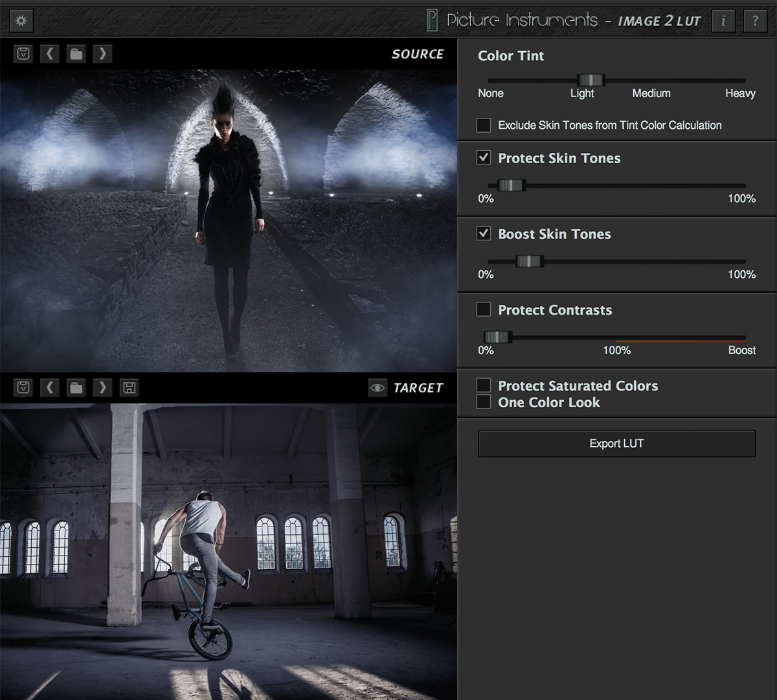Screen dimensions: 777x700
Task: Click the clipboard paste icon in Target panel
Action: coord(23,388)
